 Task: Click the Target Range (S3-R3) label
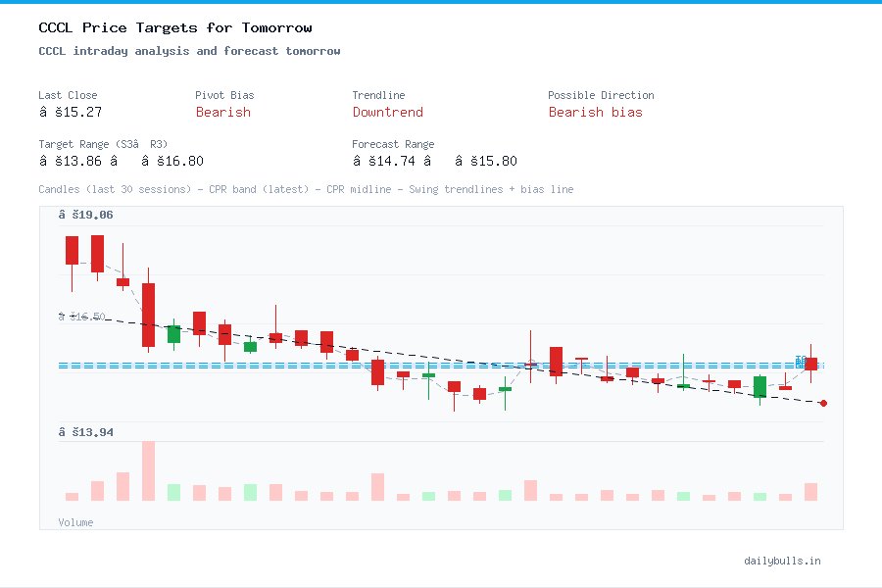pos(103,144)
